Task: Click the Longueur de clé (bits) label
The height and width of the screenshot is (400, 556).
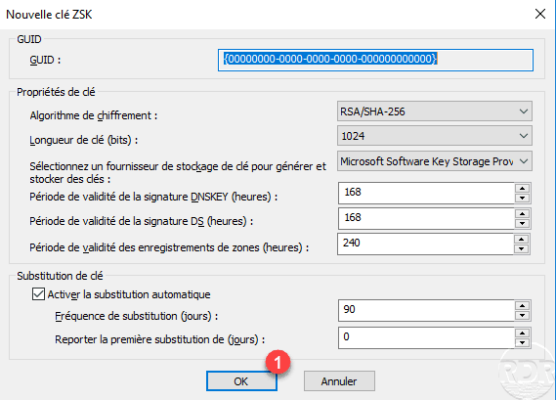Action: pyautogui.click(x=84, y=140)
